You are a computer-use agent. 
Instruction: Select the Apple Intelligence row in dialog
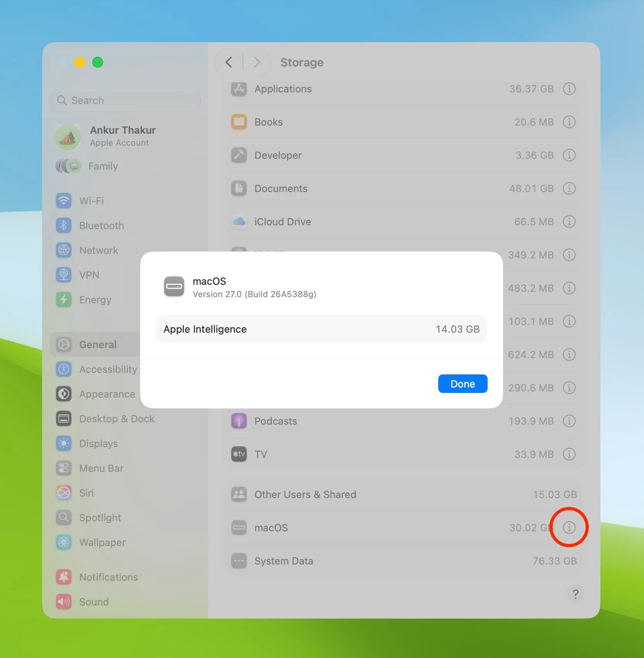(x=321, y=329)
